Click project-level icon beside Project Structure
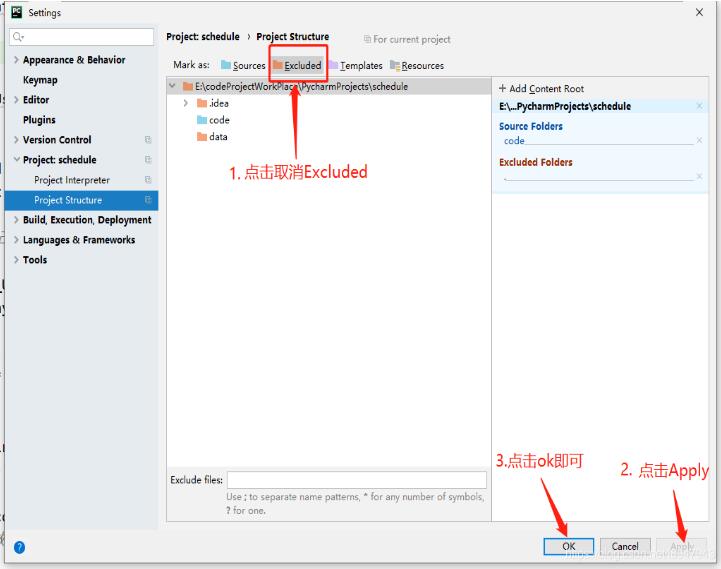The height and width of the screenshot is (569, 721). click(x=148, y=200)
